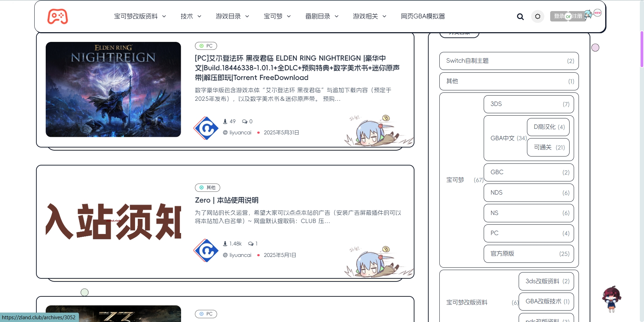The height and width of the screenshot is (322, 644).
Task: Click the Elden Ring post description text
Action: 293,95
